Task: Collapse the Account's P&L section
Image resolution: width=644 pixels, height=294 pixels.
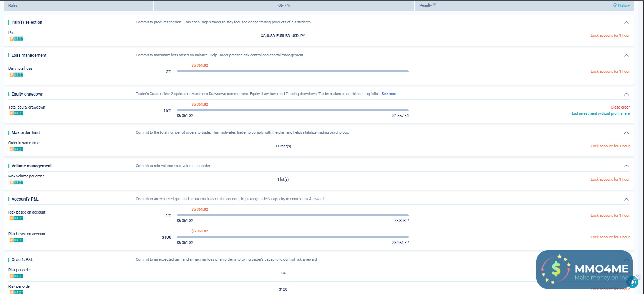Action: 626,199
